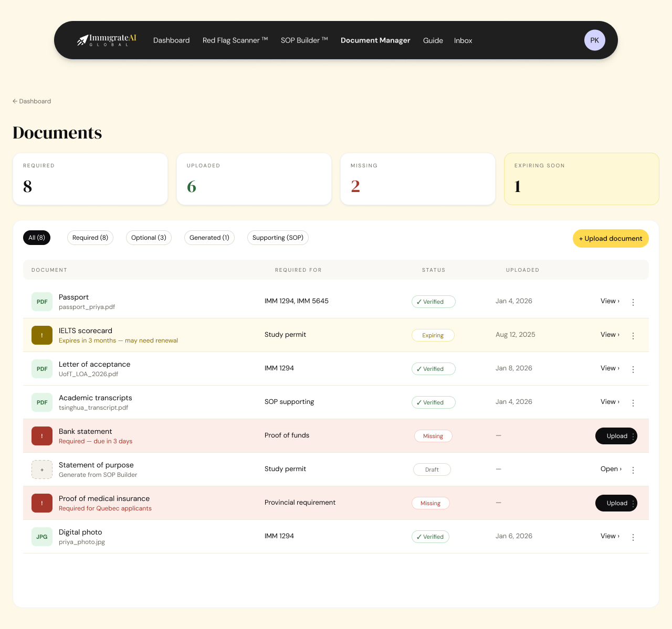Screen dimensions: 672x629
Task: Open SOP Builder page
Action: pyautogui.click(x=304, y=40)
